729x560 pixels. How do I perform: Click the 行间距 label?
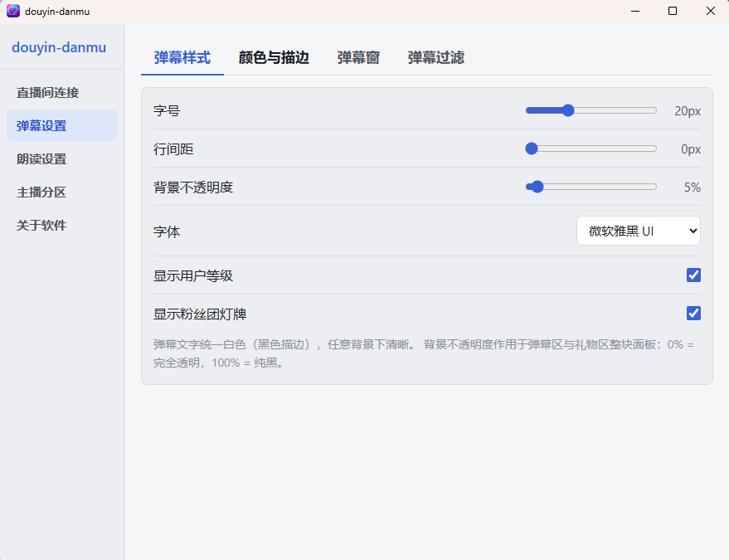pyautogui.click(x=173, y=149)
